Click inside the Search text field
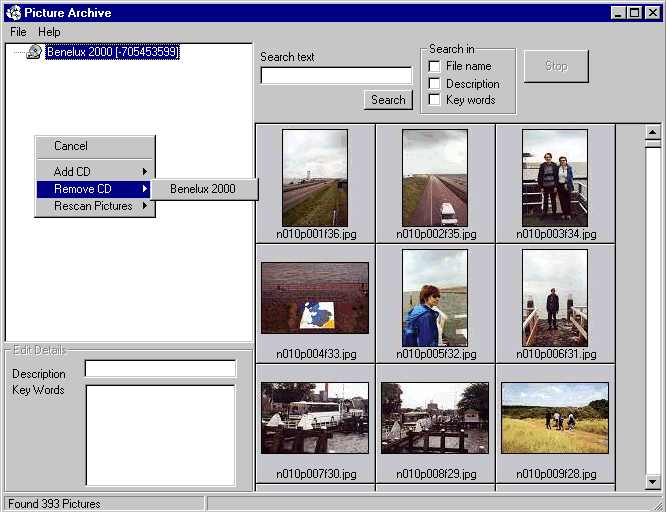The width and height of the screenshot is (666, 512). pyautogui.click(x=336, y=76)
